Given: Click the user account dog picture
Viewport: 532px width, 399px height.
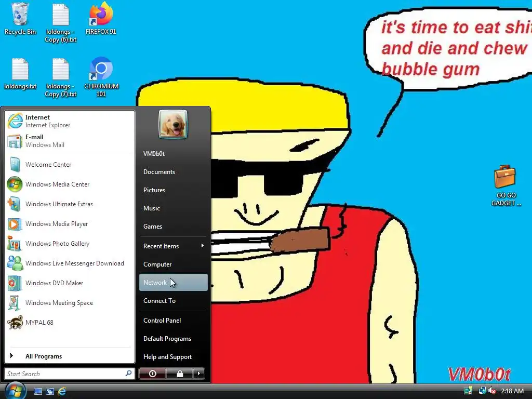Looking at the screenshot, I should click(x=173, y=124).
